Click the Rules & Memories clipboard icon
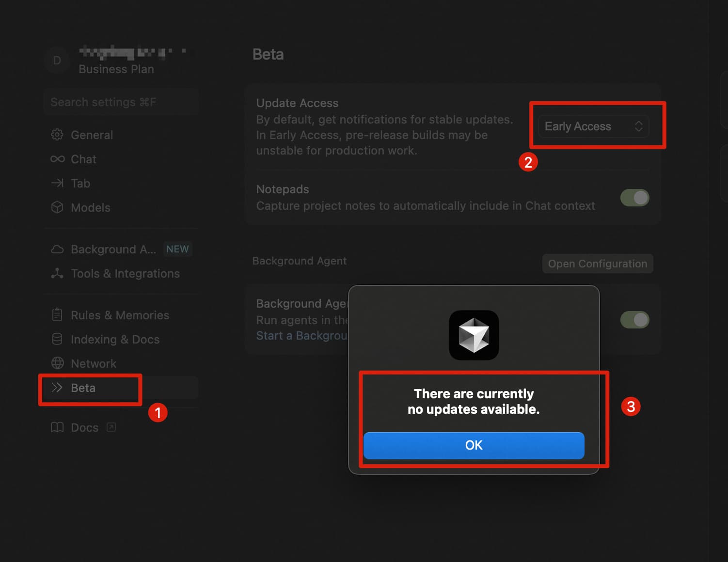728x562 pixels. [x=57, y=315]
